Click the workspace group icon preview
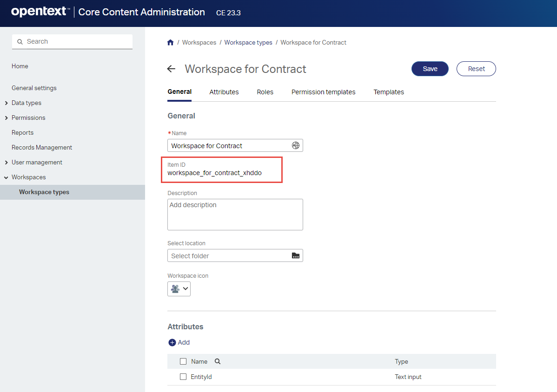This screenshot has height=392, width=557. click(x=176, y=288)
